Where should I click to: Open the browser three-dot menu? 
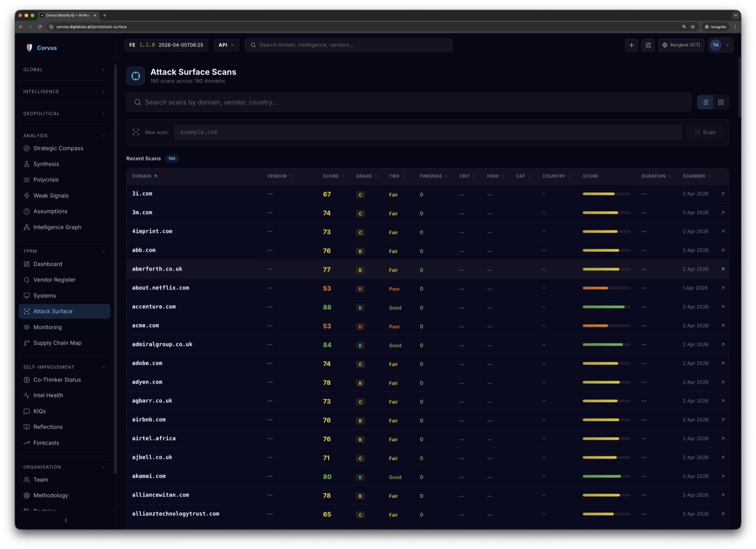735,27
